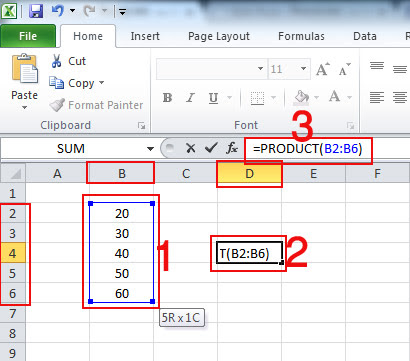
Task: Confirm formula with the checkmark
Action: pos(211,148)
